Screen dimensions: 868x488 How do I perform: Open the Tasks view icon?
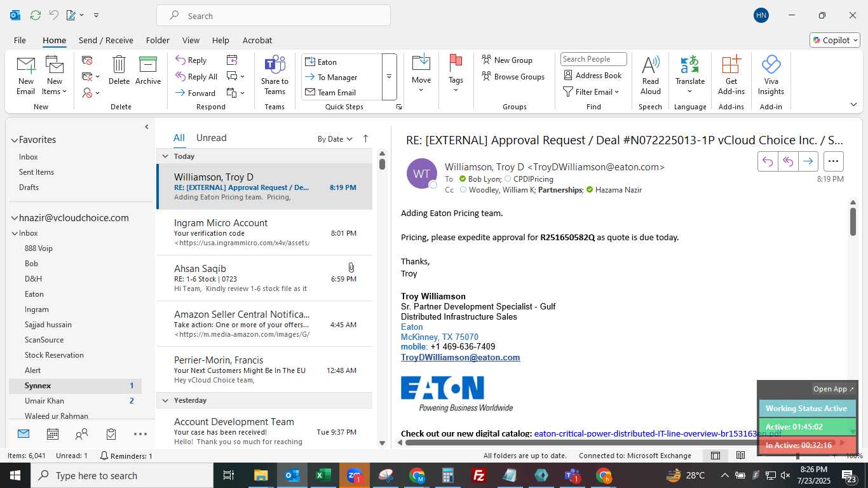pyautogui.click(x=111, y=434)
